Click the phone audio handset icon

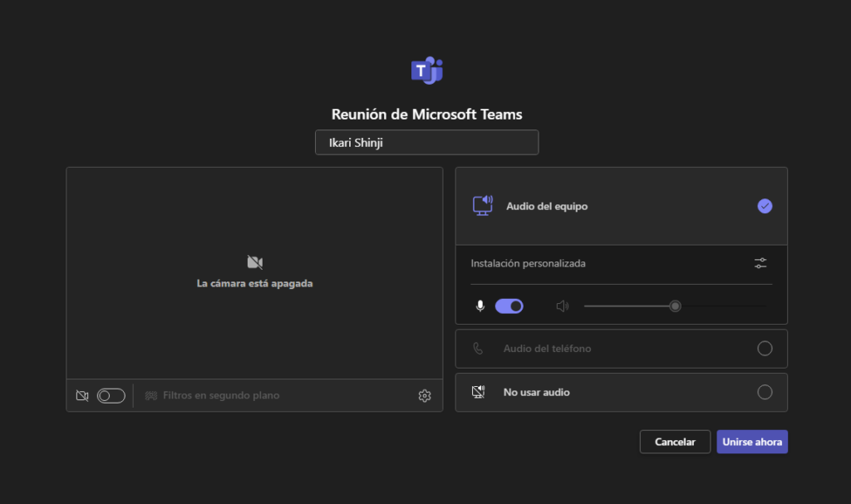pos(478,348)
